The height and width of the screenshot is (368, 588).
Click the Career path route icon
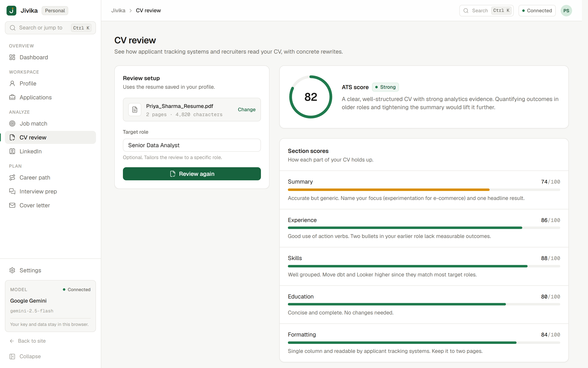[x=12, y=177]
